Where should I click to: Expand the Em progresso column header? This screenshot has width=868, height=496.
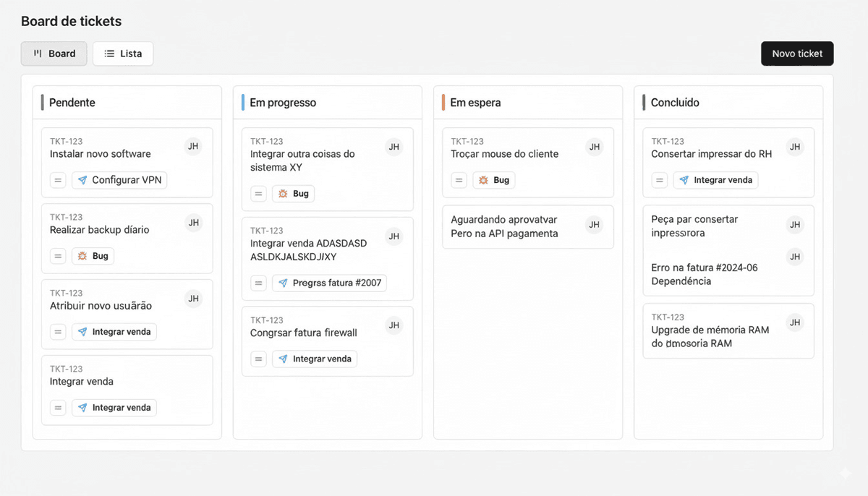284,102
